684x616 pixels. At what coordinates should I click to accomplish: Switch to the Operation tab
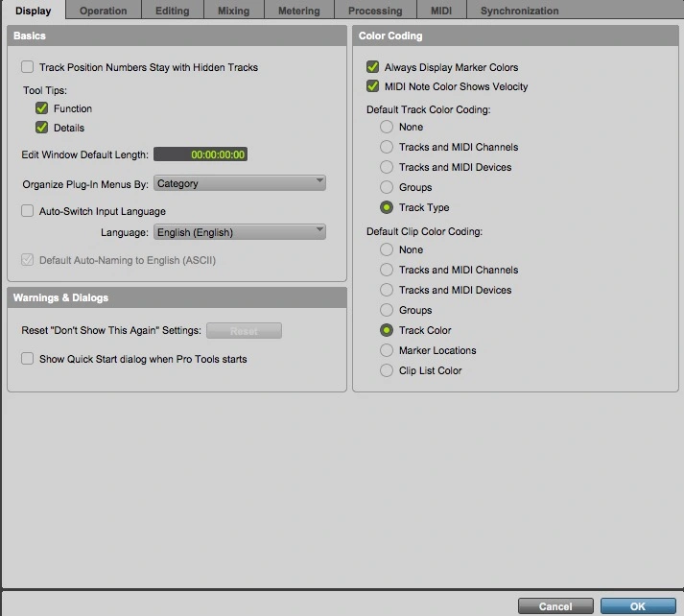click(x=104, y=11)
